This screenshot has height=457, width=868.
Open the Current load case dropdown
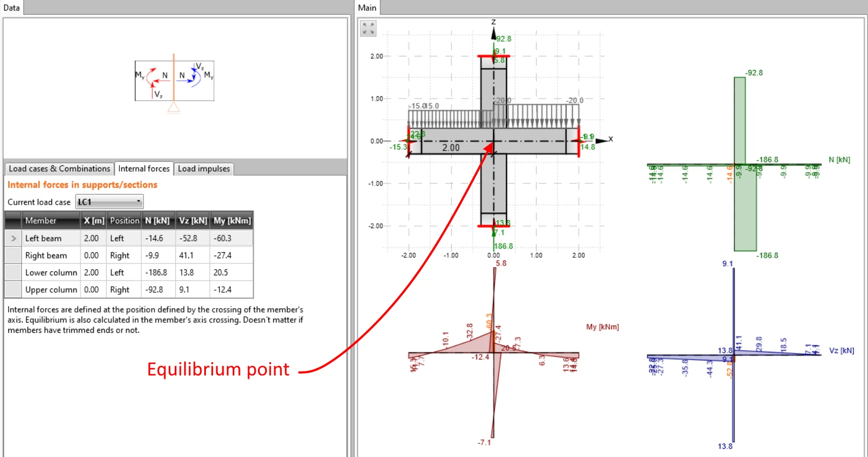coord(109,202)
